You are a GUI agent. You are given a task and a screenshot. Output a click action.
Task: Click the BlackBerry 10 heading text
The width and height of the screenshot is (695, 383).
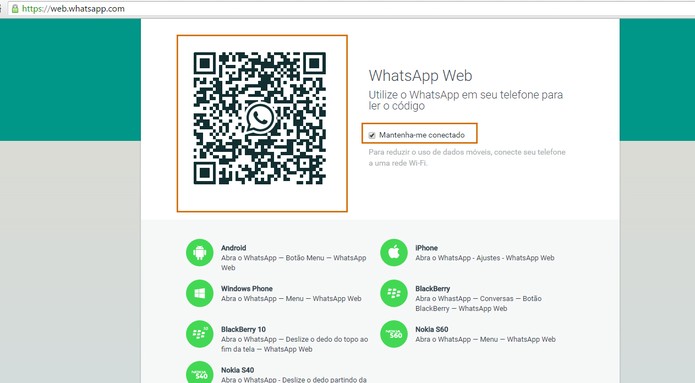click(243, 329)
